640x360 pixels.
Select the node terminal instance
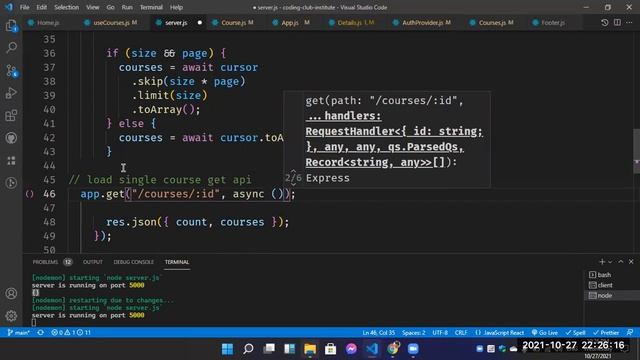coord(612,295)
